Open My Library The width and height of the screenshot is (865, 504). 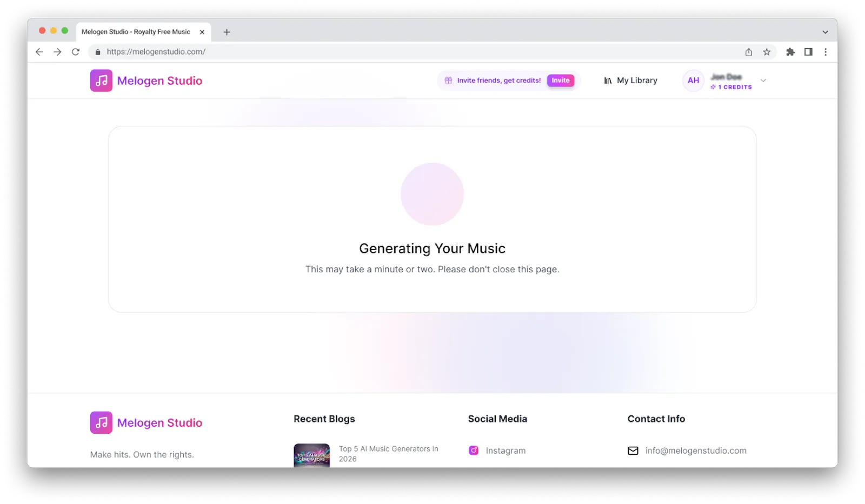pyautogui.click(x=630, y=80)
